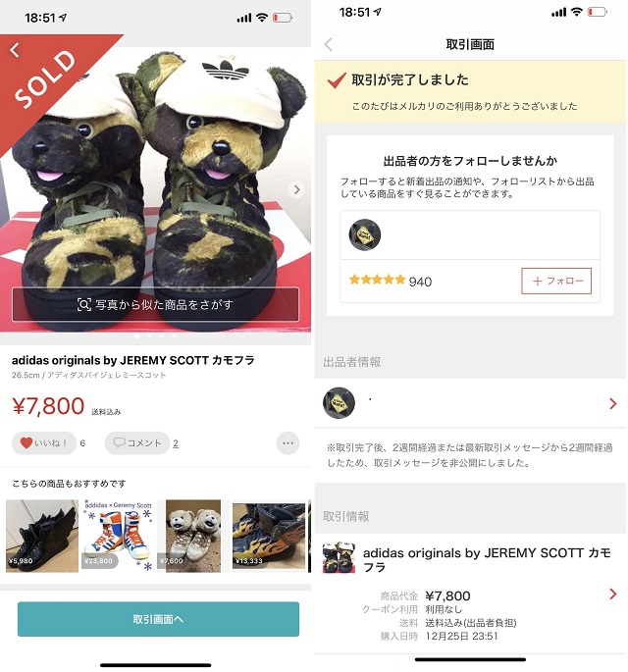
Task: Open the three-dot more options menu
Action: pos(288,442)
